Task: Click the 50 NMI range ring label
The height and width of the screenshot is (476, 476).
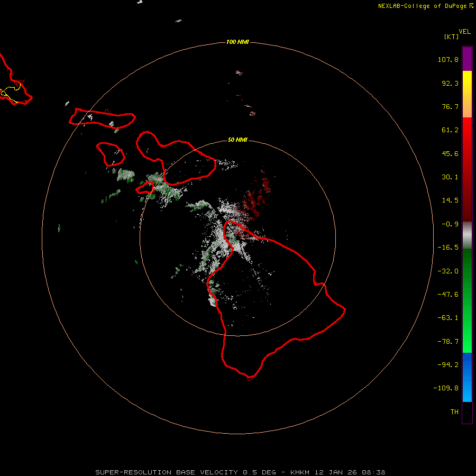Action: (x=237, y=140)
